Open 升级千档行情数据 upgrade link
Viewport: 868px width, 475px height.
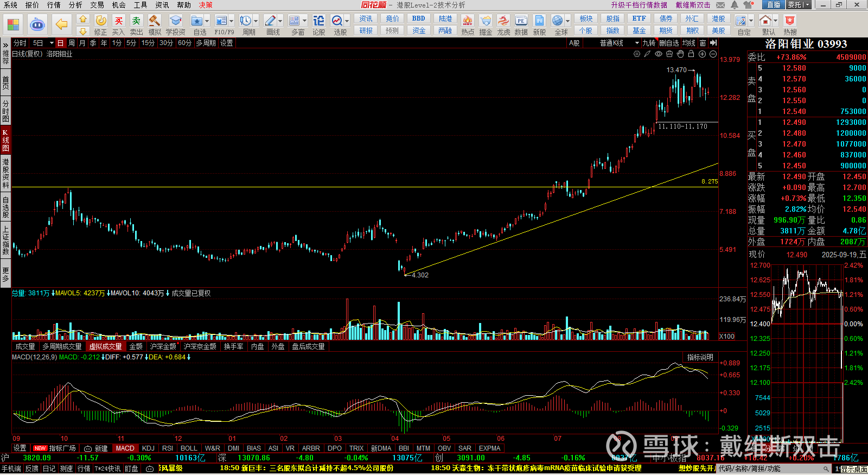(x=639, y=5)
